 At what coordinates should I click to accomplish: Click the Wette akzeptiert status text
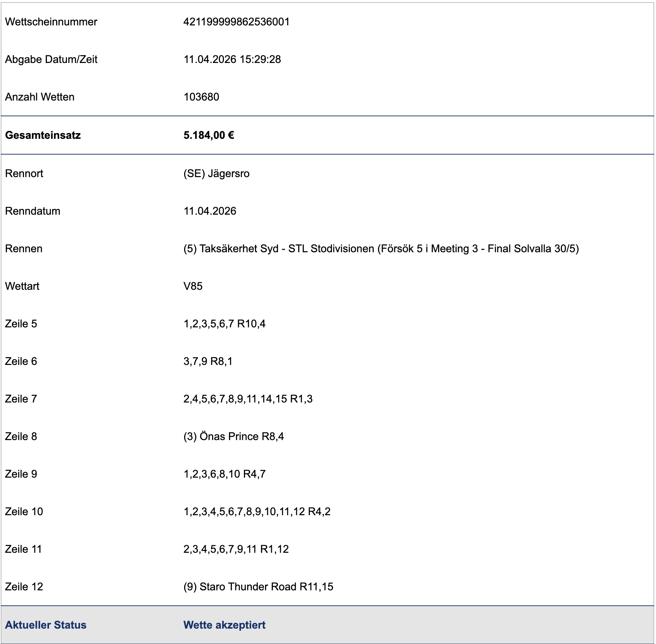tap(224, 625)
